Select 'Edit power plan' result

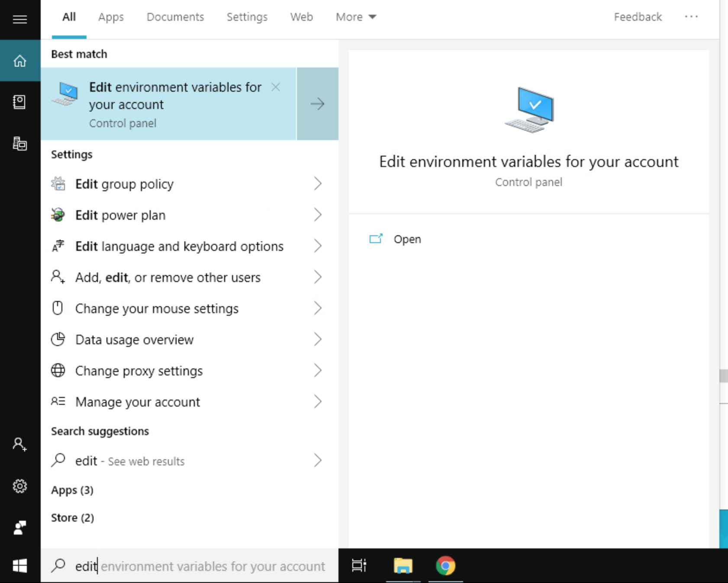[x=189, y=215]
